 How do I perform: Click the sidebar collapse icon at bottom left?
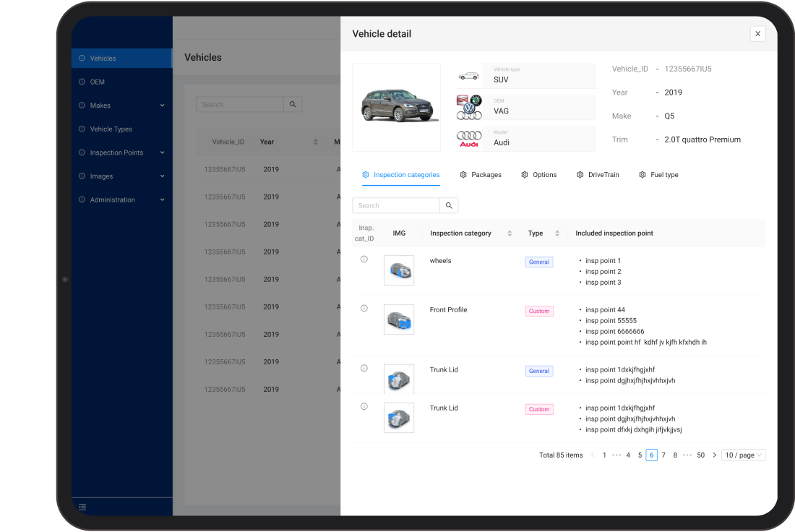click(x=82, y=507)
